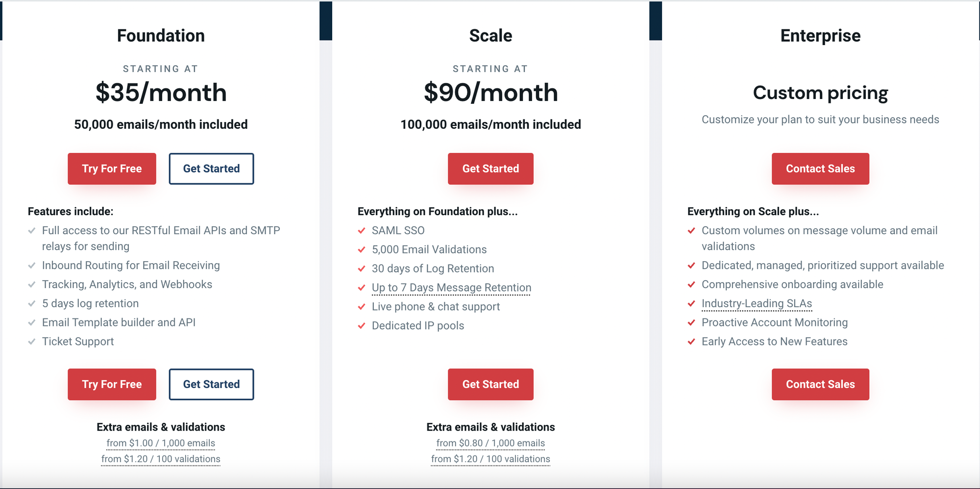Click the checkmark next to 5,000 Email Validations
Screen dimensions: 980x489
point(362,249)
